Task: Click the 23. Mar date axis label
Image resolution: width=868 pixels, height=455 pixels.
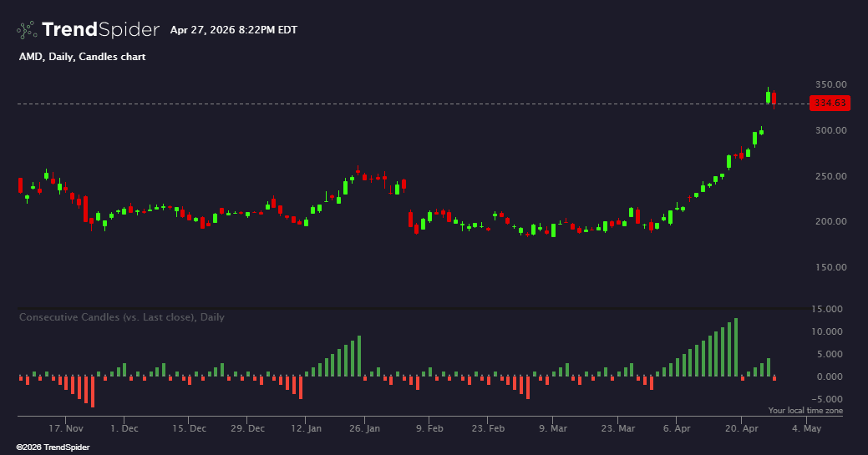Action: pyautogui.click(x=618, y=428)
